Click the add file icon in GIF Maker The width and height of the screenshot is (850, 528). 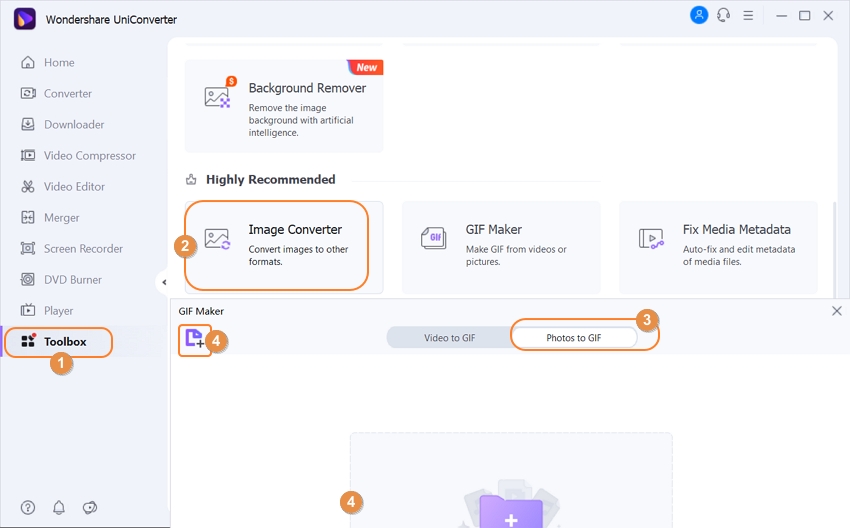click(194, 338)
